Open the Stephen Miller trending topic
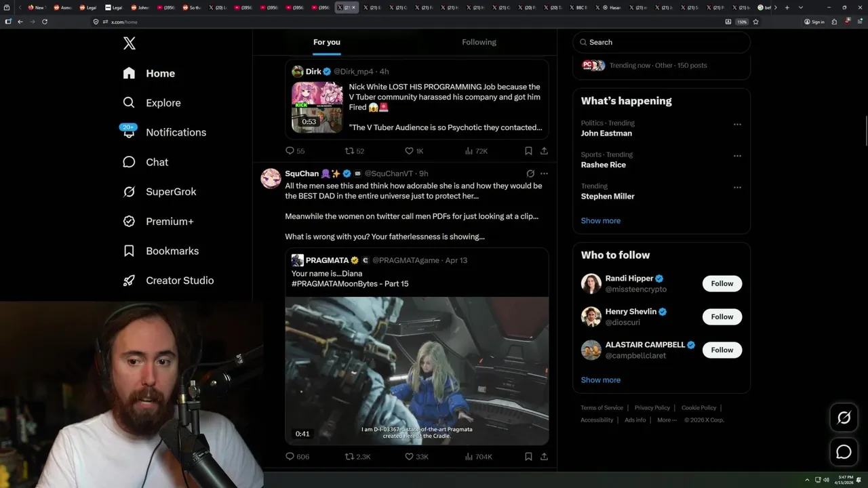This screenshot has height=488, width=868. (608, 197)
